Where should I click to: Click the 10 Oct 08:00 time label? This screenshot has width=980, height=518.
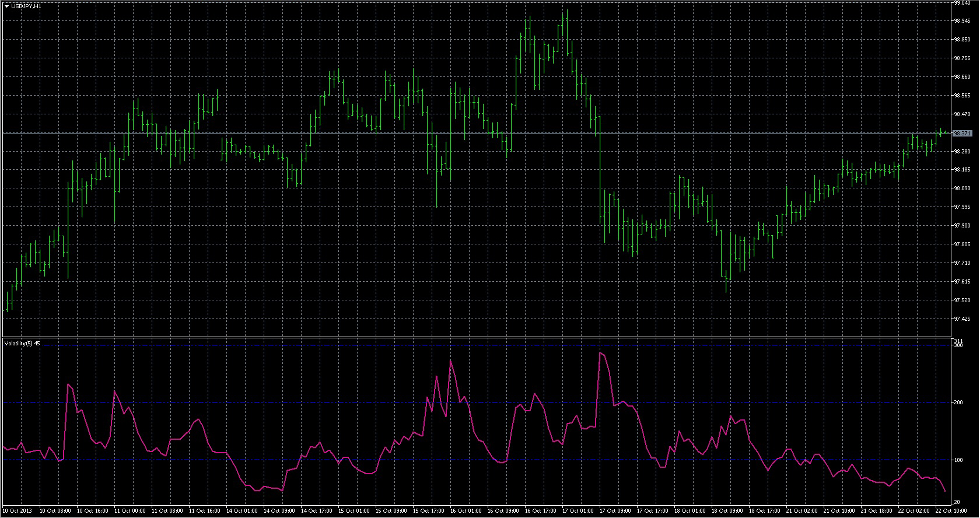pyautogui.click(x=55, y=511)
